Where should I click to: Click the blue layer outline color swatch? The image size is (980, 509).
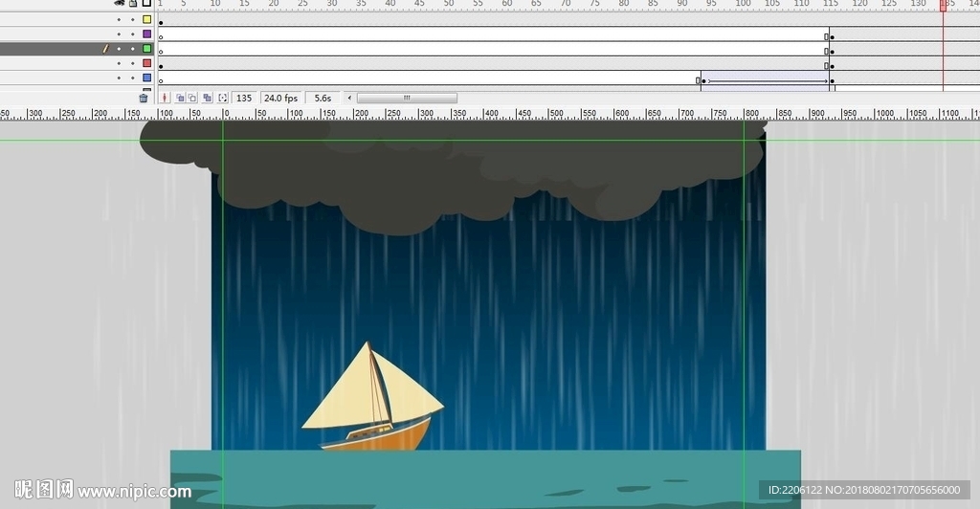[x=146, y=77]
